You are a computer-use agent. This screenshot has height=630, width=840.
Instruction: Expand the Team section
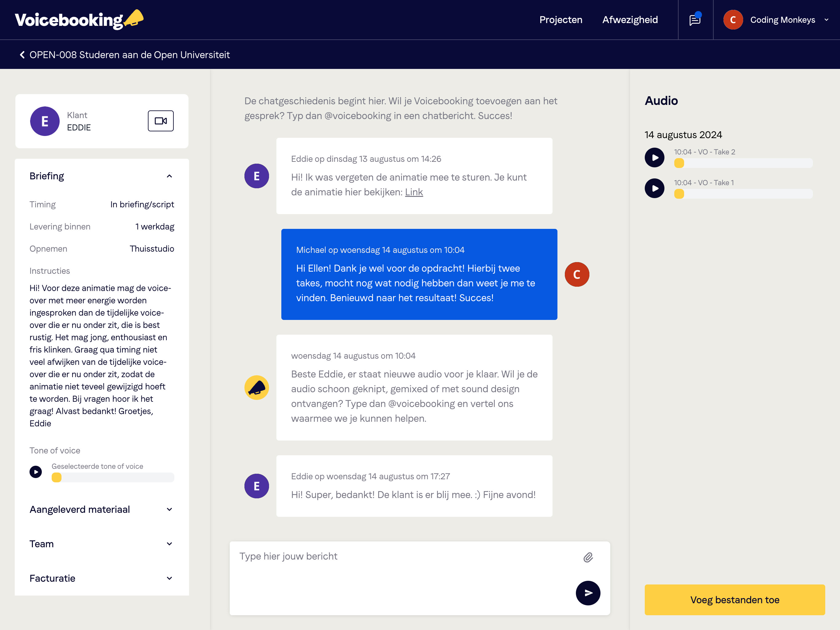[102, 544]
